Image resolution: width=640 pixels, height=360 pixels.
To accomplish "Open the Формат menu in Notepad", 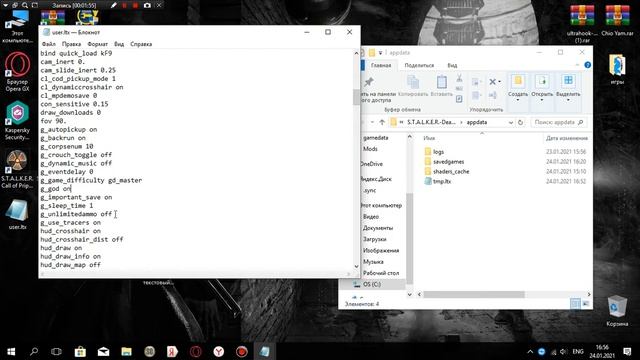I will [x=98, y=44].
